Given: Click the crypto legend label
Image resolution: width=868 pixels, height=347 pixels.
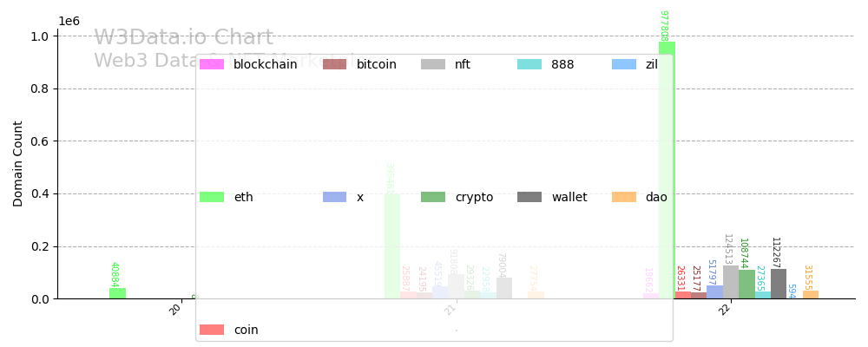Looking at the screenshot, I should 474,197.
